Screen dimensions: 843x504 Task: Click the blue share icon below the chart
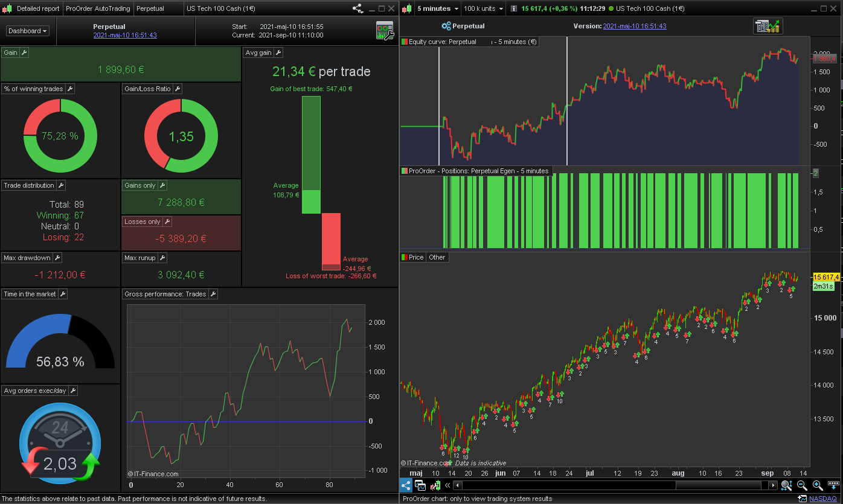coord(406,485)
